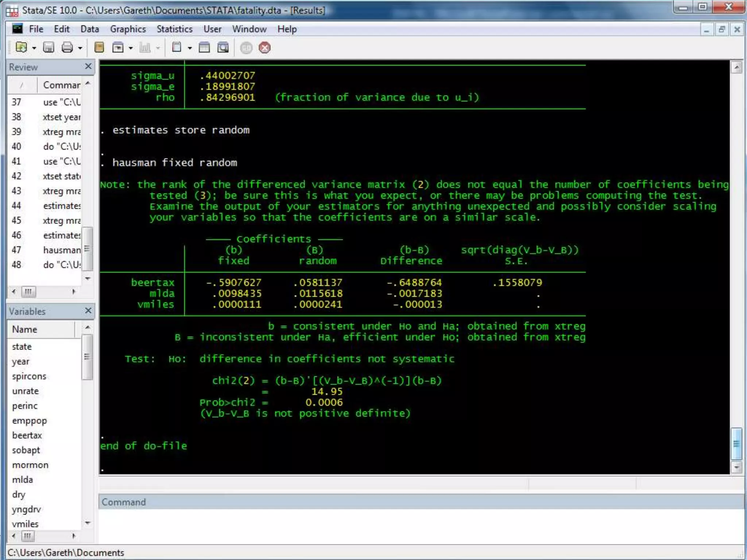The image size is (747, 560).
Task: Close the Review panel
Action: pyautogui.click(x=88, y=66)
